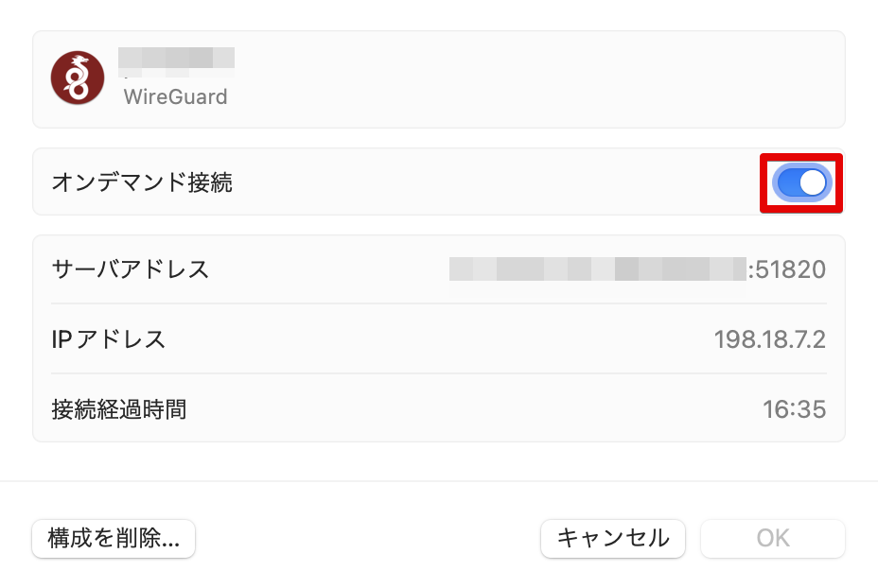This screenshot has height=588, width=878.
Task: Click the divider between IPアドレス and 接続経過時間 rows
Action: tap(439, 373)
